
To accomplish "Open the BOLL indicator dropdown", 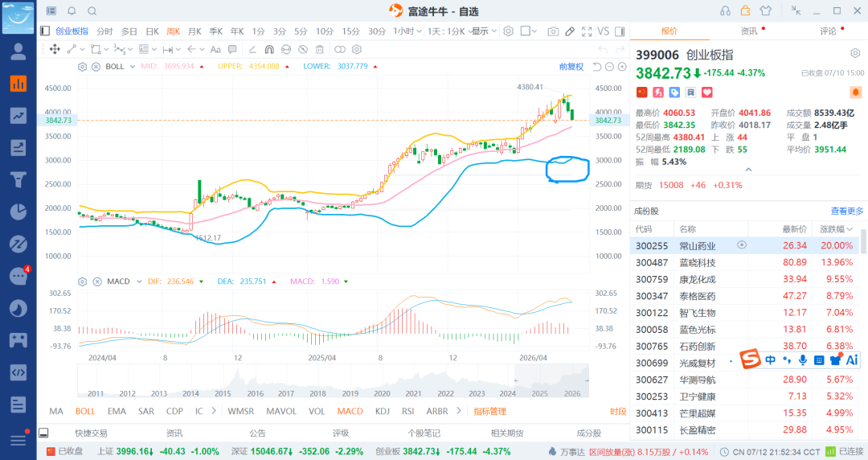I will [133, 67].
